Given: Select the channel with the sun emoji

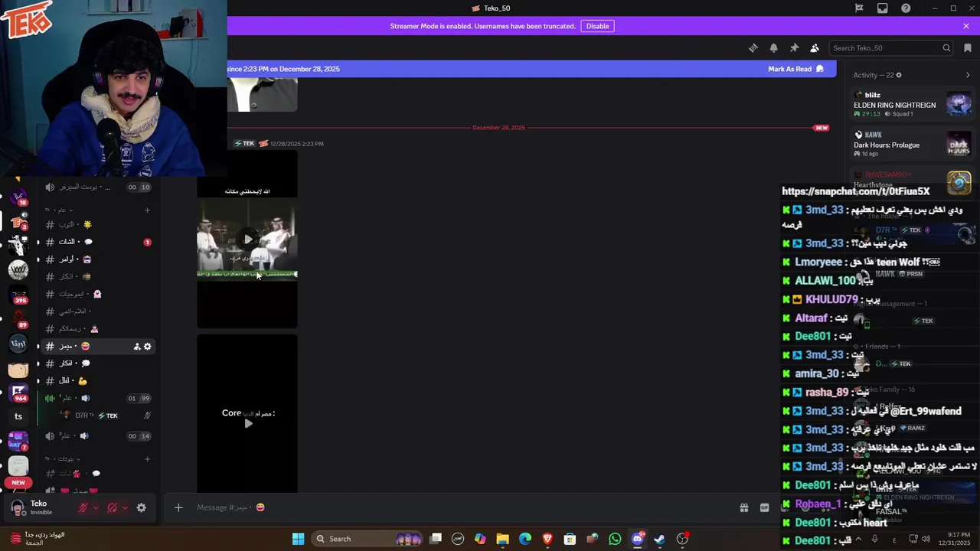Looking at the screenshot, I should pyautogui.click(x=100, y=224).
